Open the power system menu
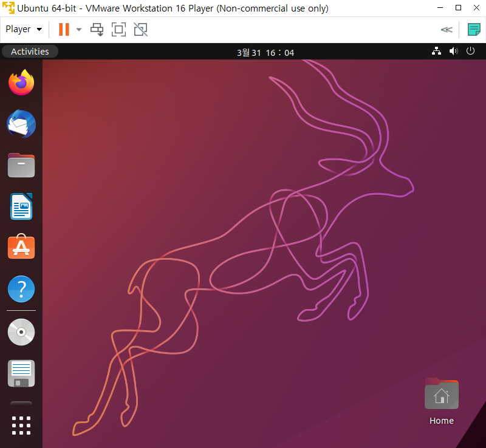486x448 pixels. [x=470, y=51]
